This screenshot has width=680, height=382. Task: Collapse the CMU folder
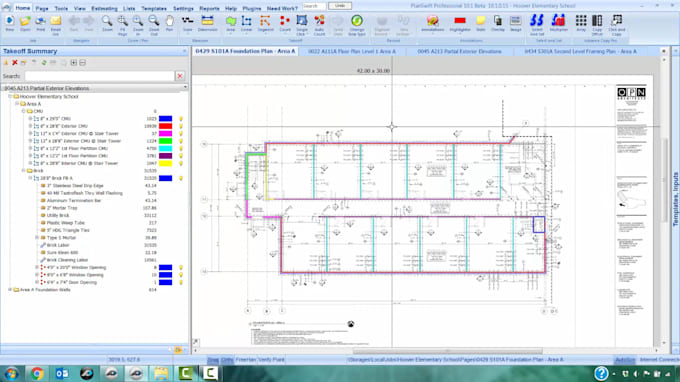click(x=24, y=111)
